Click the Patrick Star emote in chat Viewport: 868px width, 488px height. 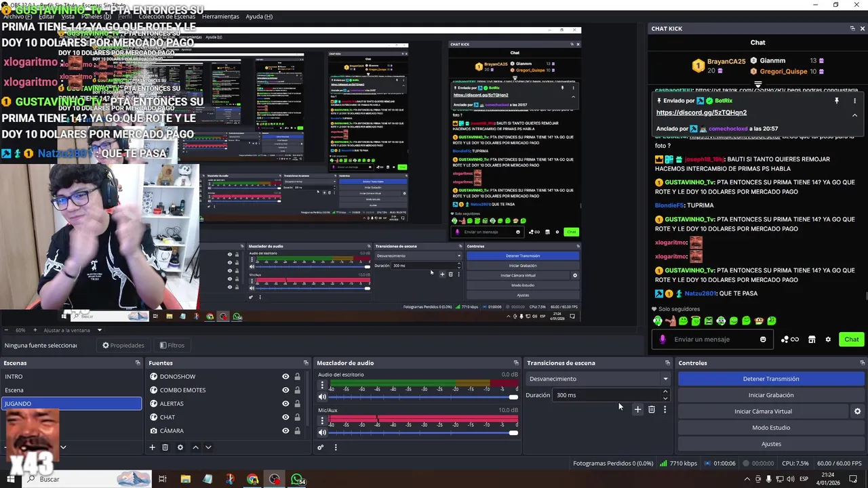point(671,321)
